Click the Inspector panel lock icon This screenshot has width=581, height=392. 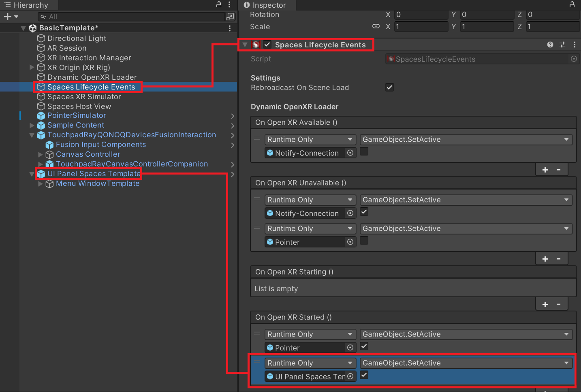572,5
